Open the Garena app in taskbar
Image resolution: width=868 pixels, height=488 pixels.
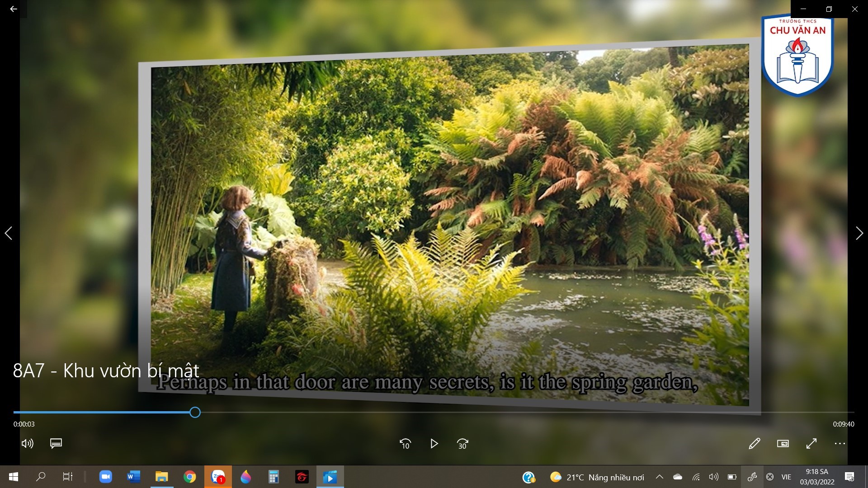pos(302,477)
